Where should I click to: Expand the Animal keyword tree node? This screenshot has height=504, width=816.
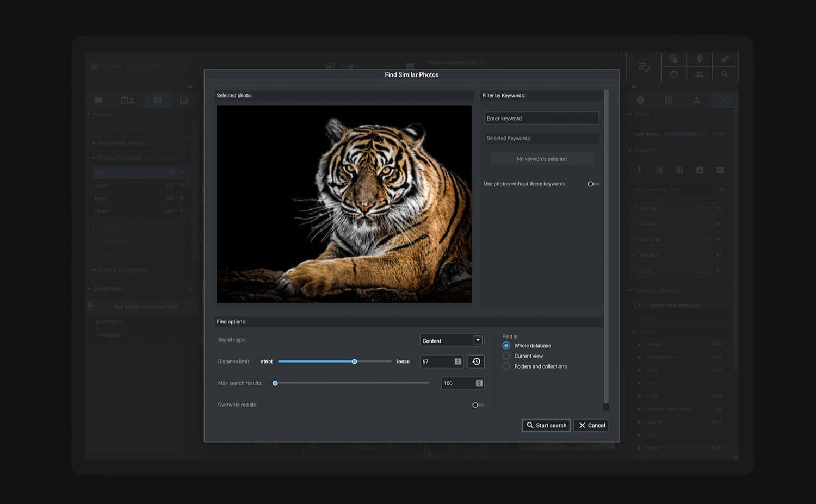tap(639, 344)
